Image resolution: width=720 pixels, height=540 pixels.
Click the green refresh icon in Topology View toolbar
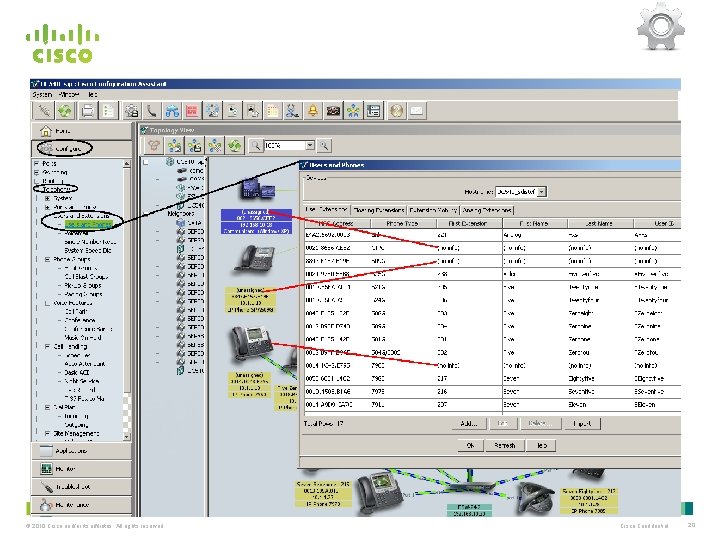pyautogui.click(x=235, y=146)
